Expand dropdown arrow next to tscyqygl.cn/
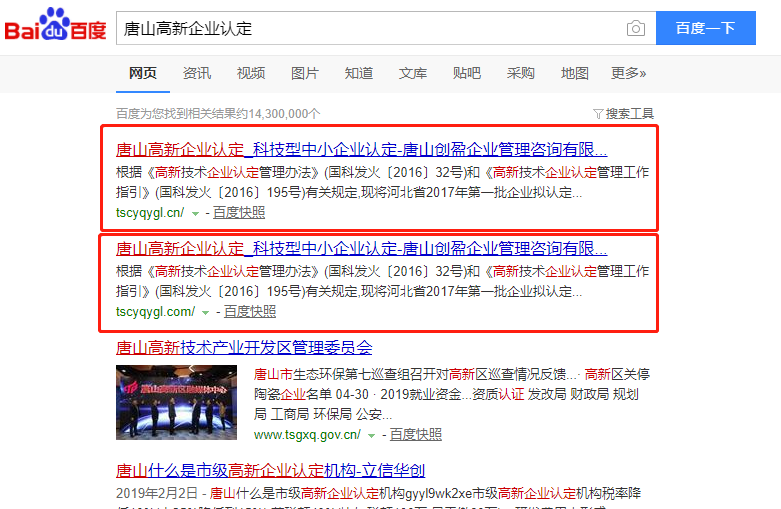The height and width of the screenshot is (509, 781). (195, 214)
